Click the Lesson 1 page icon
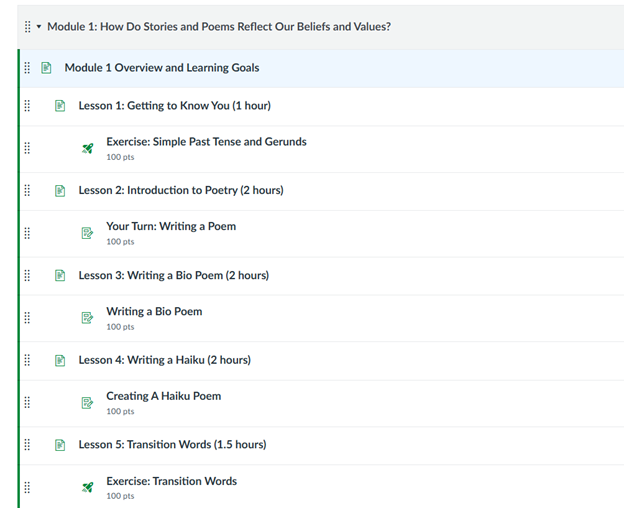Viewport: 624px width, 508px height. (60, 106)
